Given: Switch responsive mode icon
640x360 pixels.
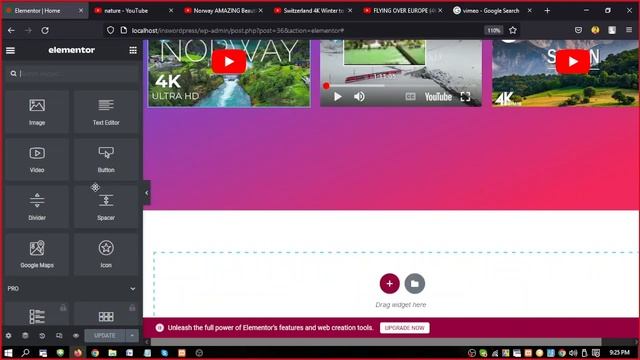Looking at the screenshot, I should (59, 336).
